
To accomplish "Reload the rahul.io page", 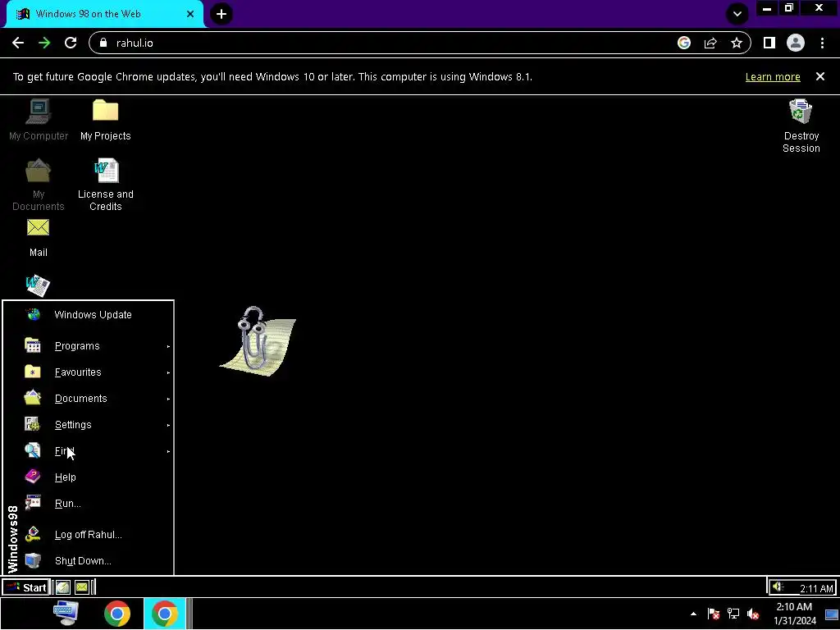I will click(x=71, y=43).
